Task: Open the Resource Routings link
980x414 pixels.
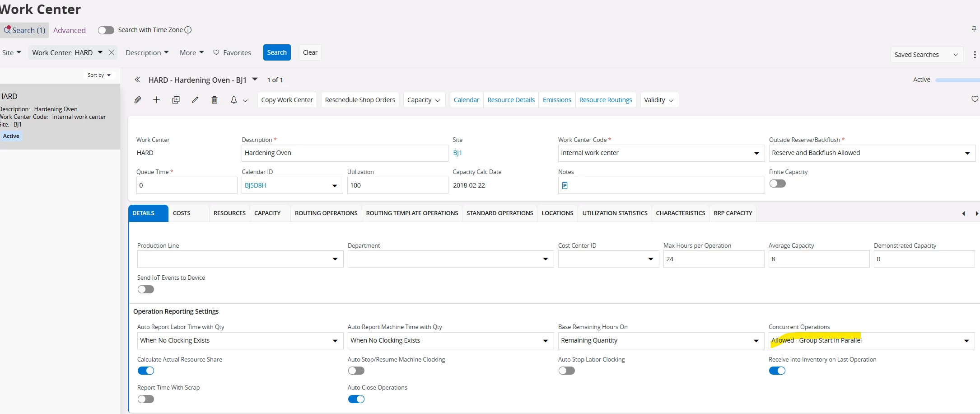Action: coord(606,100)
